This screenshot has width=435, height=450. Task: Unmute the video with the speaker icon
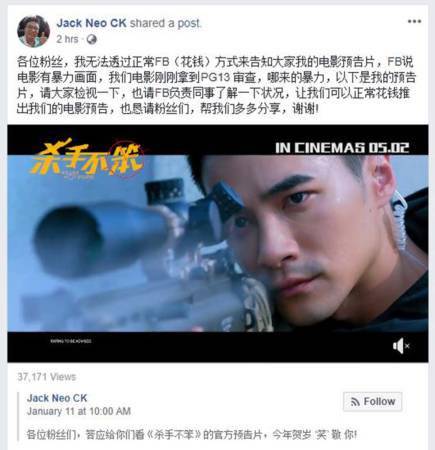click(x=401, y=346)
